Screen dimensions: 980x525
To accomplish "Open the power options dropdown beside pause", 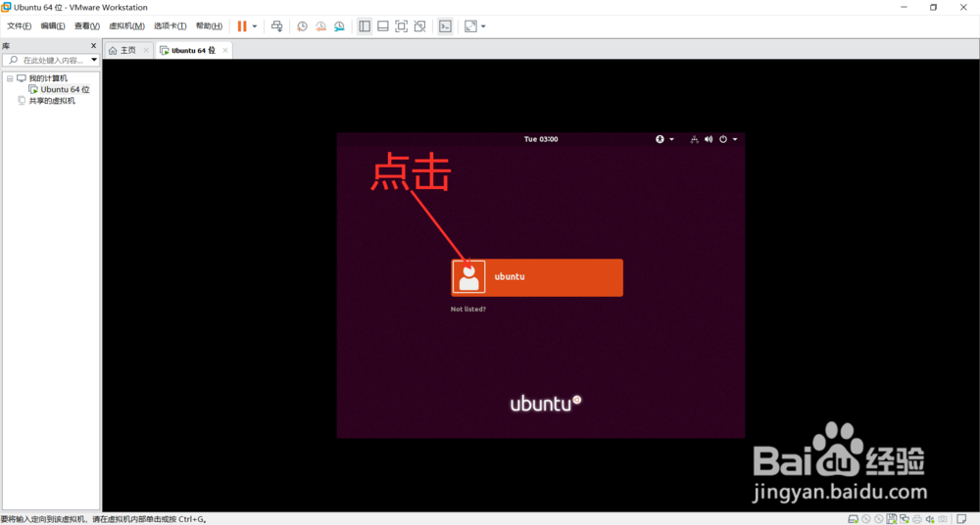I will point(255,26).
